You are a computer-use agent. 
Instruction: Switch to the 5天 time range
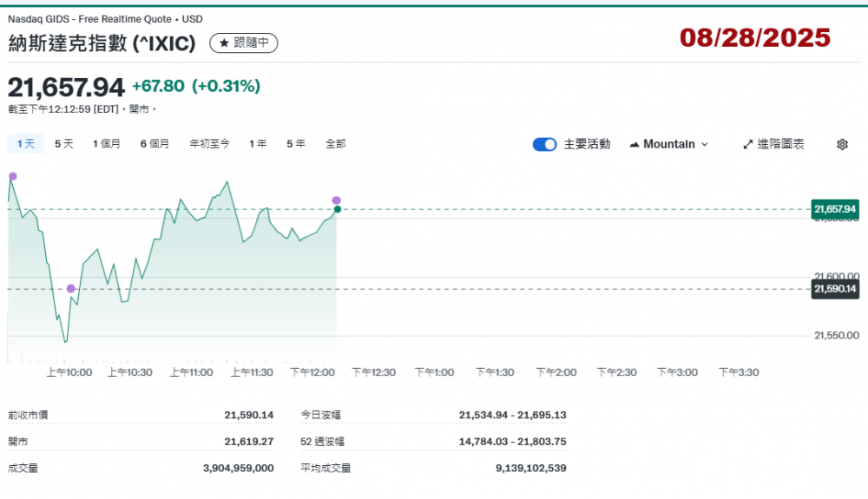63,144
